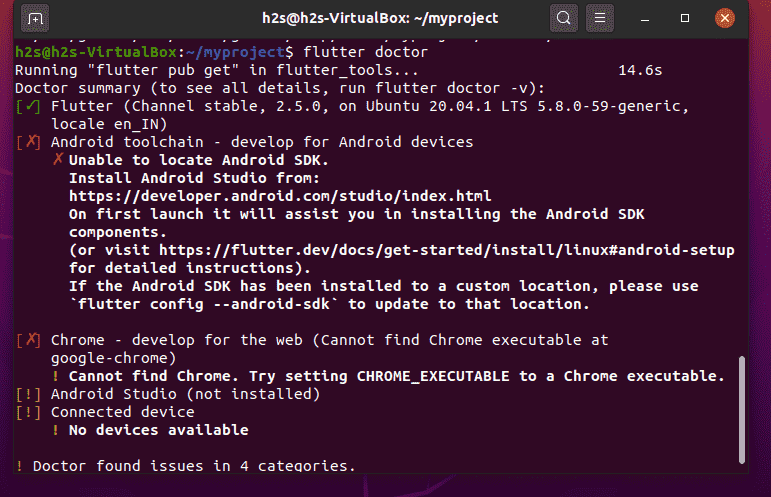The width and height of the screenshot is (771, 497).
Task: Open a new terminal tab
Action: point(35,18)
